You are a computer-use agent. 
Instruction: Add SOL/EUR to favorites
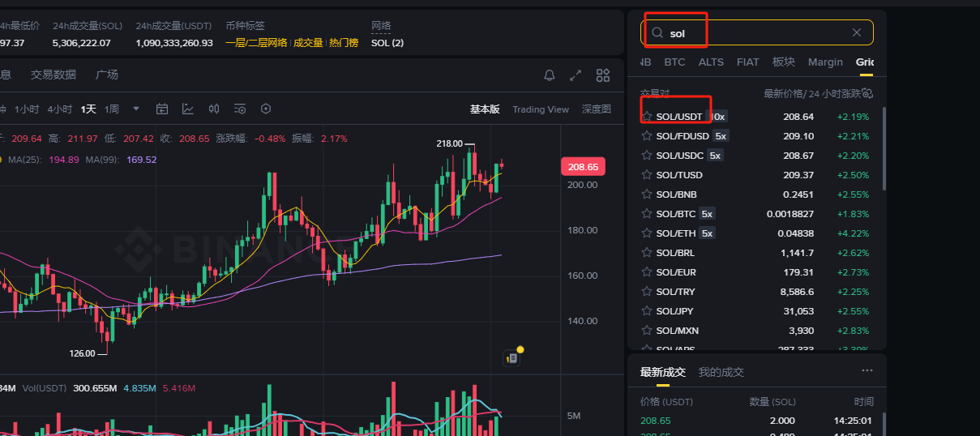647,272
